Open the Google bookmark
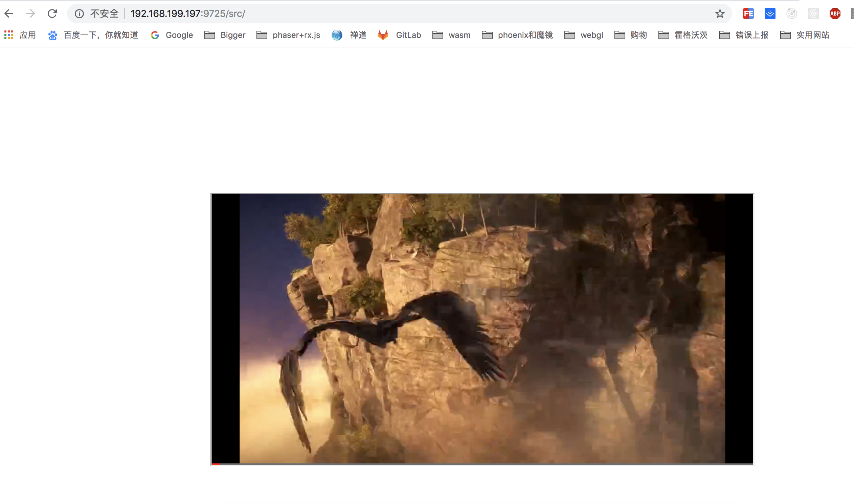Viewport: 854px width, 504px height. click(x=172, y=35)
